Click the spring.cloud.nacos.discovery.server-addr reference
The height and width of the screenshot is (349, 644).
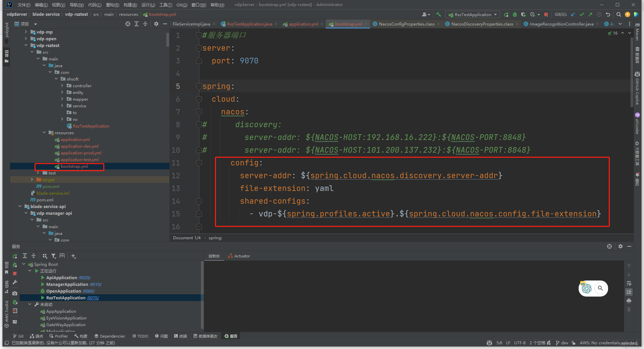[404, 175]
